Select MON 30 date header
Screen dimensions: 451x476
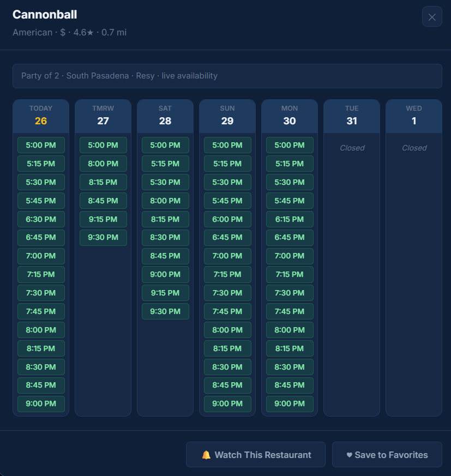[x=289, y=115]
